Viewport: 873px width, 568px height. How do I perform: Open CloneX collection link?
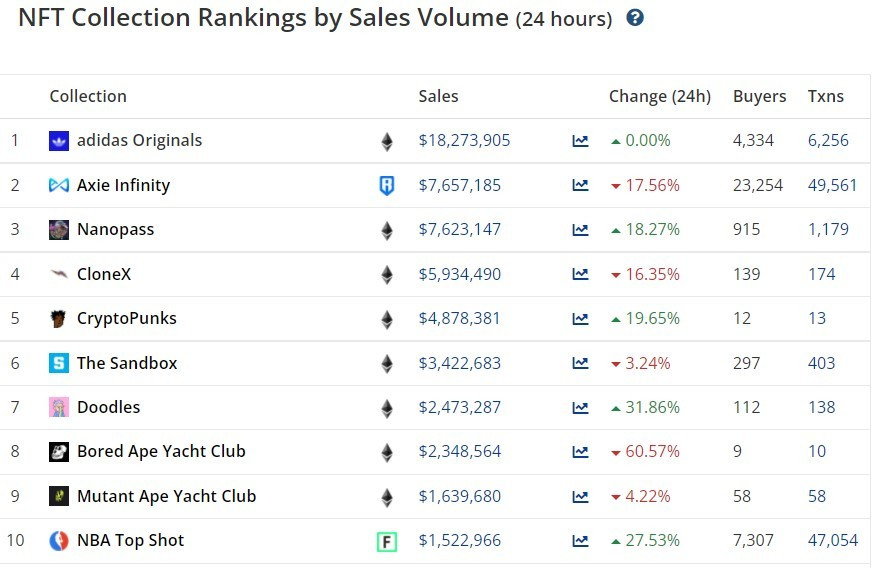pyautogui.click(x=104, y=274)
